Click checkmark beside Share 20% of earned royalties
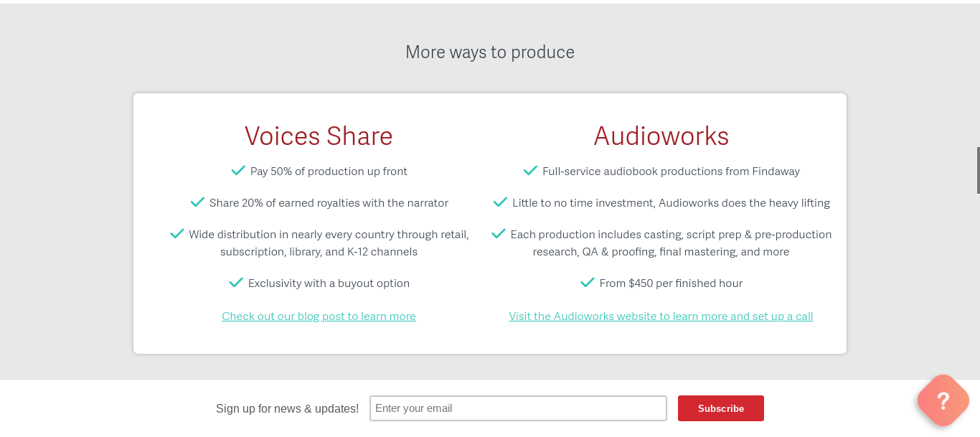 point(197,202)
